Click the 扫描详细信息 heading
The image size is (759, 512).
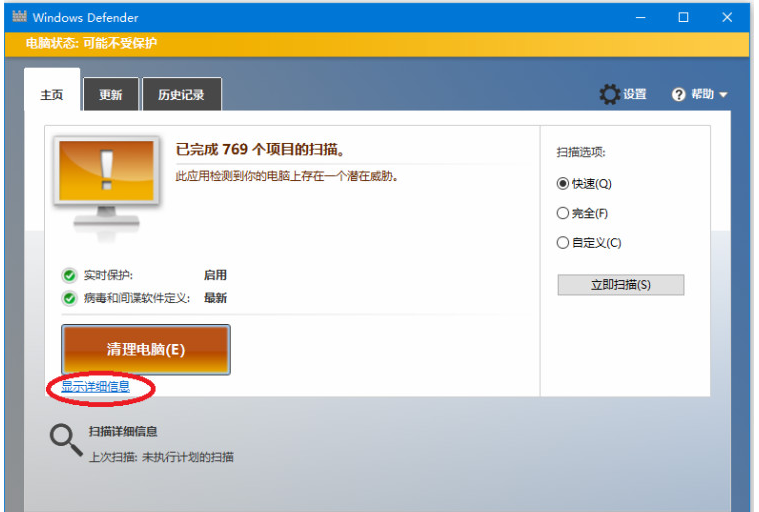(x=123, y=431)
